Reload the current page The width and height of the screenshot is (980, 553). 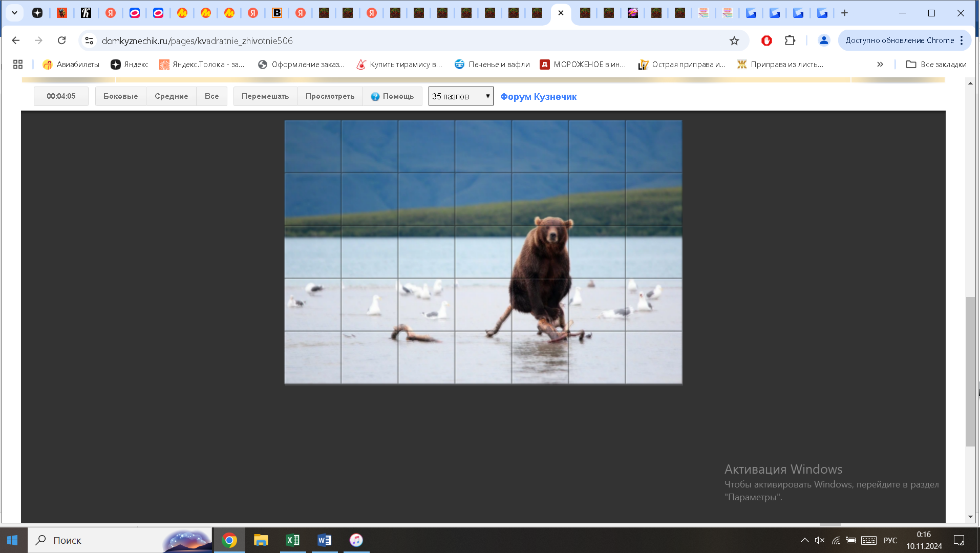click(x=61, y=40)
